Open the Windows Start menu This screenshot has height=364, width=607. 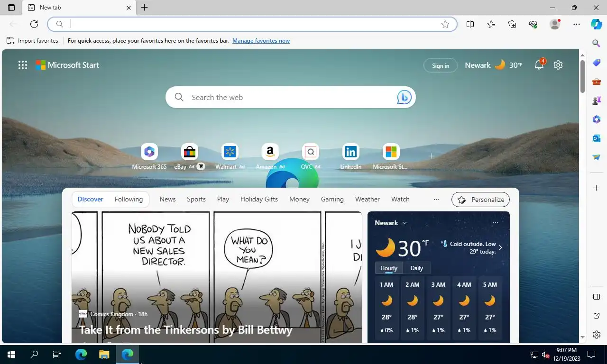click(x=11, y=355)
